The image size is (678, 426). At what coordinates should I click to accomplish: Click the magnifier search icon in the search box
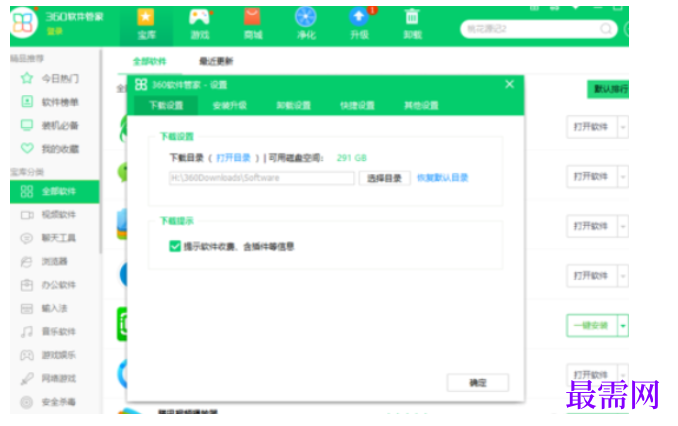tap(606, 29)
